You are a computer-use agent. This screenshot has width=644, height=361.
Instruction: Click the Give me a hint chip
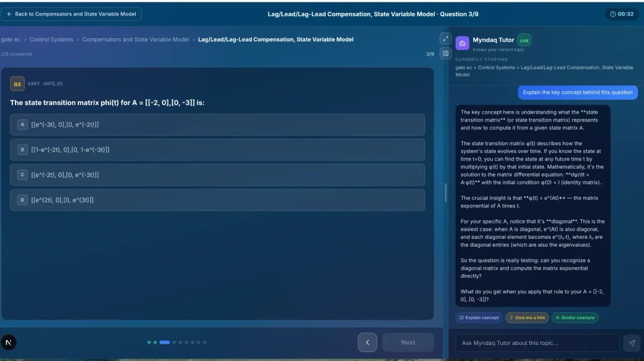527,318
